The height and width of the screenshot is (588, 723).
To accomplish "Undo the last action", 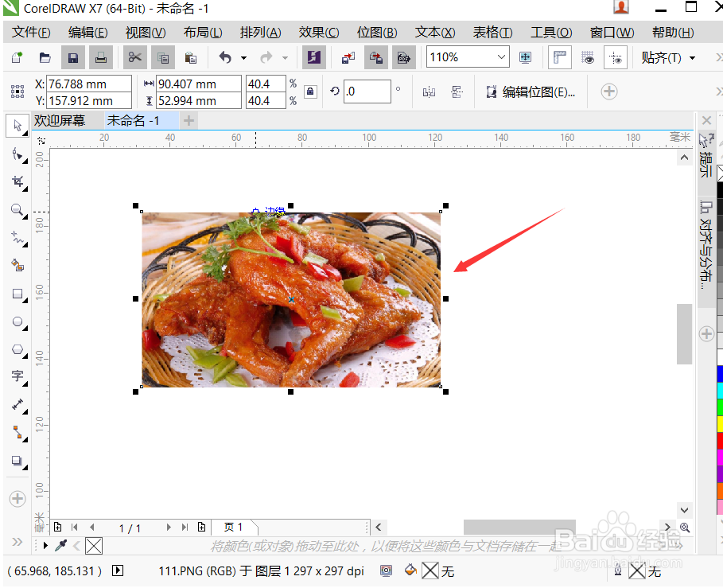I will (x=225, y=57).
